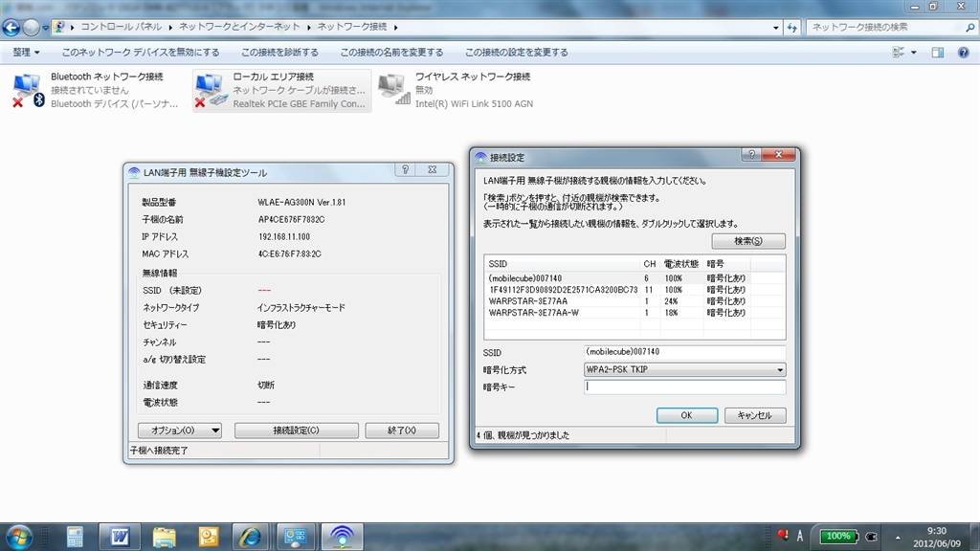The height and width of the screenshot is (551, 980).
Task: Open the Outlook taskbar icon
Action: [208, 538]
